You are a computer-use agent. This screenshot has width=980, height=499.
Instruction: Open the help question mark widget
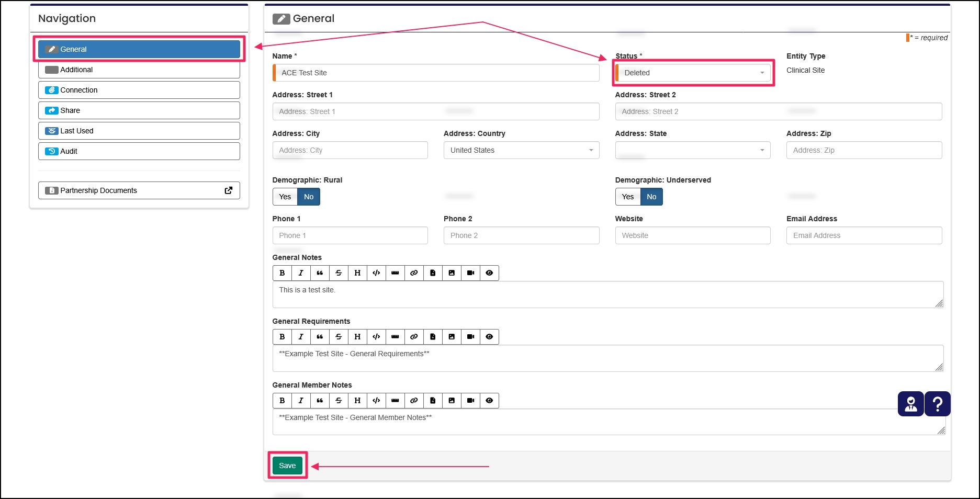[938, 404]
